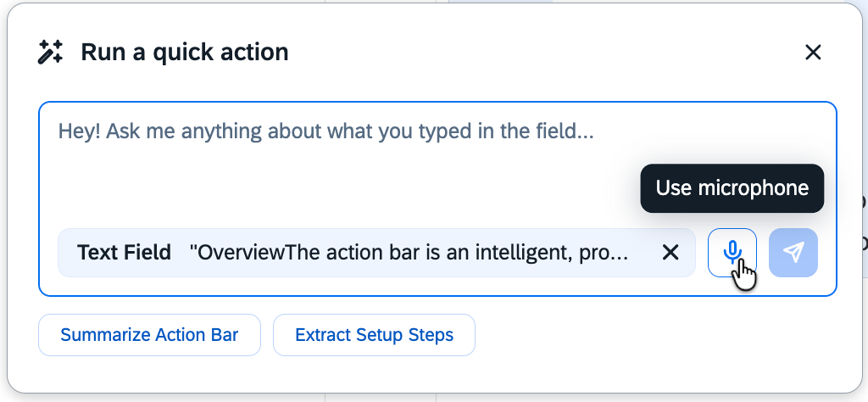Click the "Run a quick action" heading
Screen dimensions: 868x402
pyautogui.click(x=185, y=53)
